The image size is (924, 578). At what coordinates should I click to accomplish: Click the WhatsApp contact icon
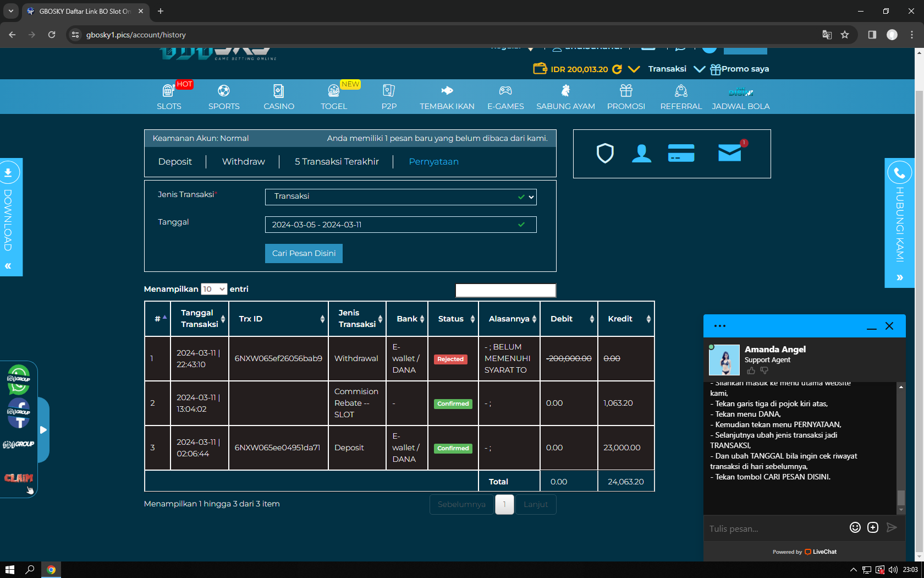19,380
